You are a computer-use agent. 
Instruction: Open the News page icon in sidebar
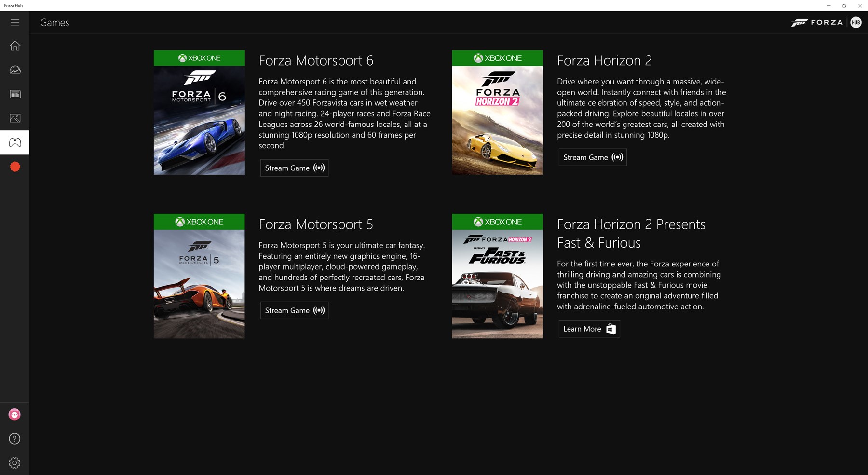point(15,94)
